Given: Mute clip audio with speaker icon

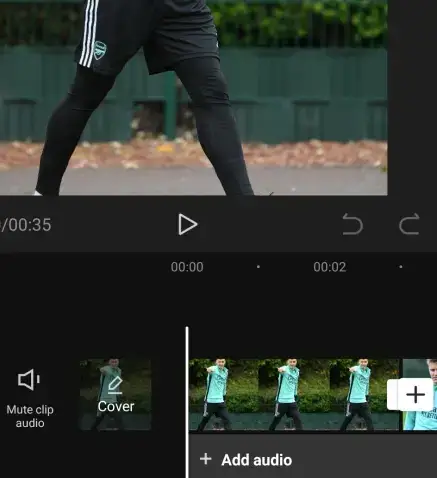Looking at the screenshot, I should [29, 398].
